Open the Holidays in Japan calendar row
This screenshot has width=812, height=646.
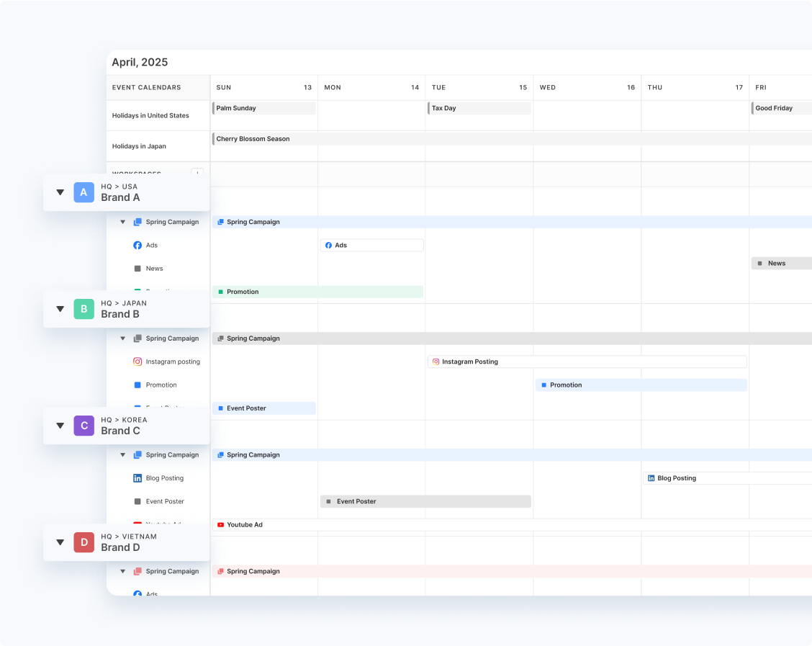coord(139,145)
